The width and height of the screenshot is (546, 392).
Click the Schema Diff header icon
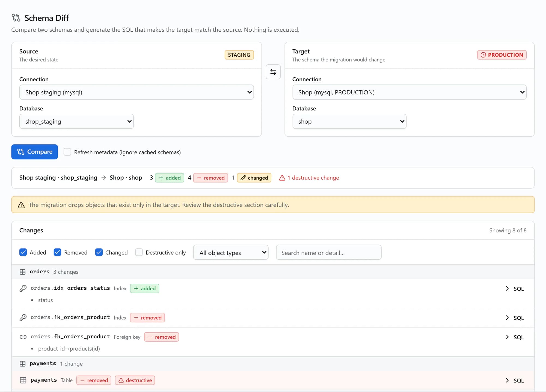tap(16, 18)
